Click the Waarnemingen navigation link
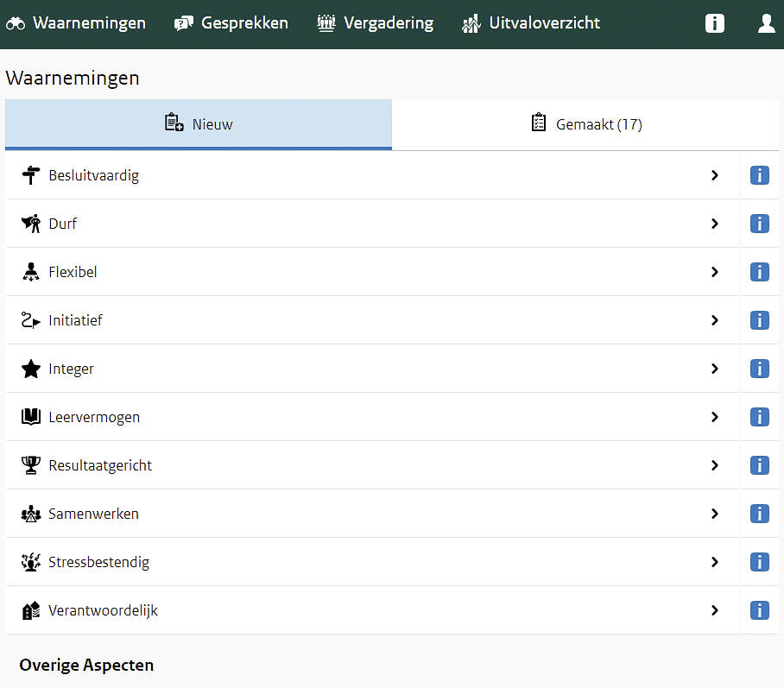Screen dimensions: 784x688 (76, 23)
